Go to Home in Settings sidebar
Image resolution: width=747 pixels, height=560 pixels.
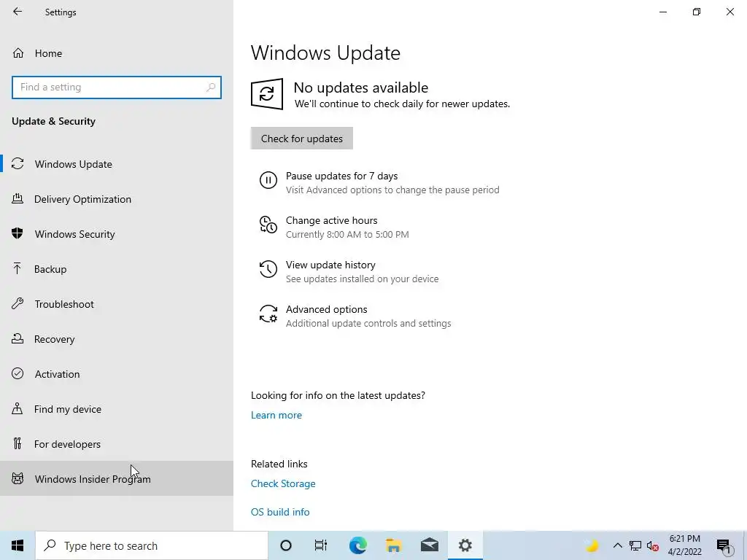117,52
